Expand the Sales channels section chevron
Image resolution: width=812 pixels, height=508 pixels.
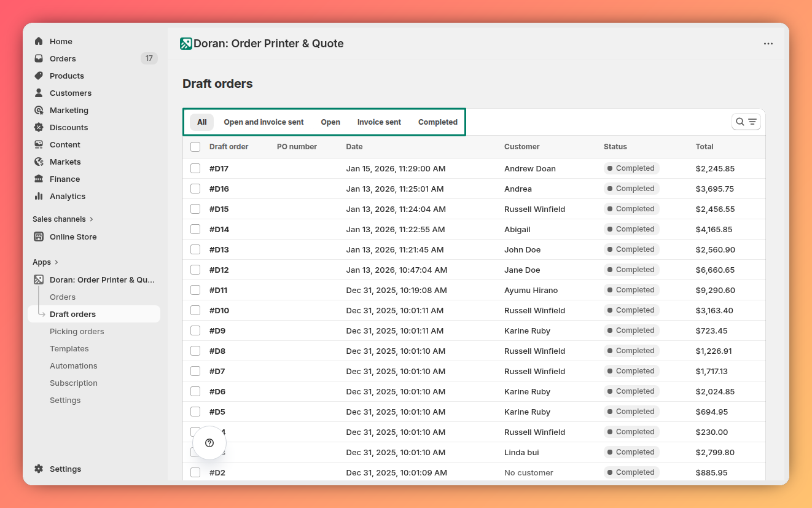(x=92, y=219)
